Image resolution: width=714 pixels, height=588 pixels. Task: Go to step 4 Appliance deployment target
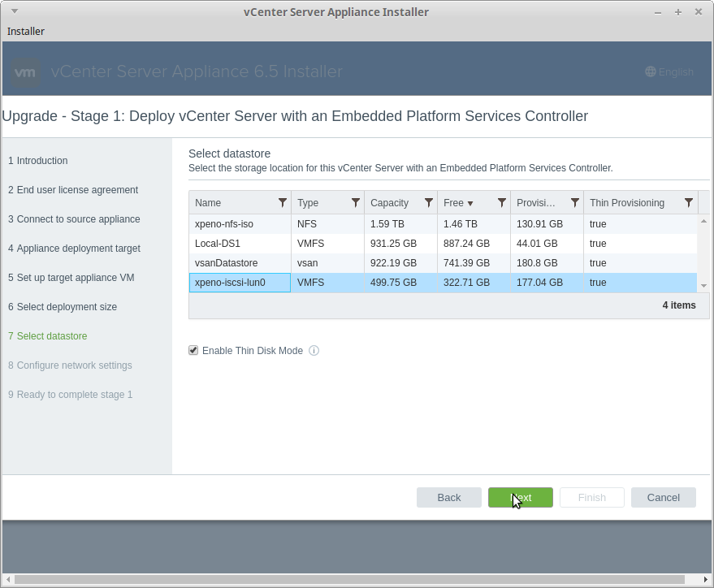click(74, 249)
